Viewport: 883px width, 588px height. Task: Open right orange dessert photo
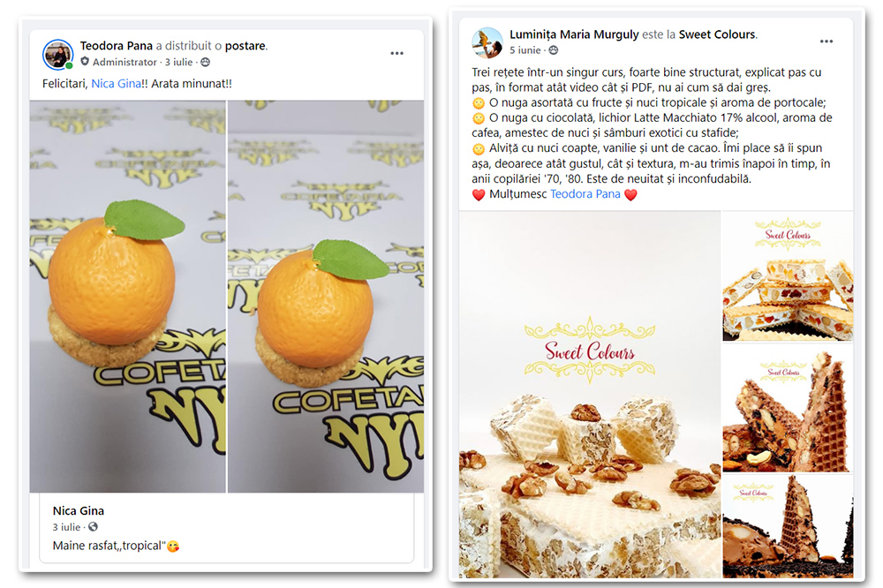pos(326,297)
